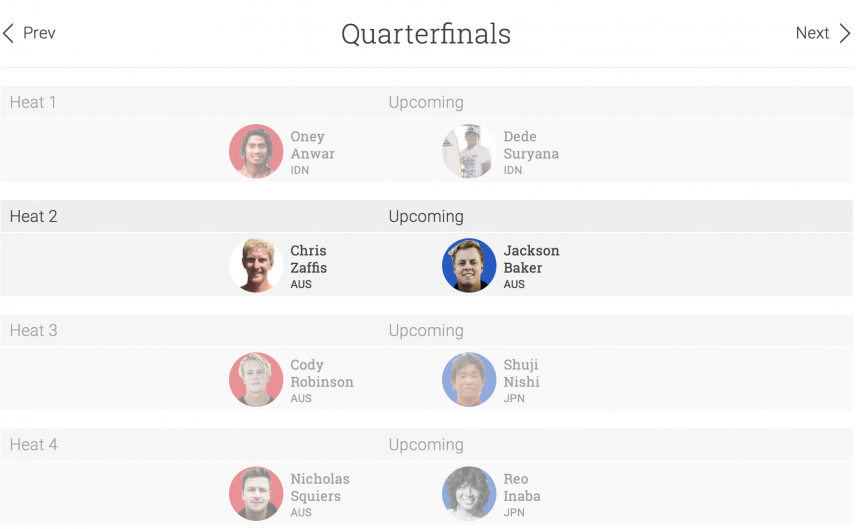Click Nicholas Squiers' profile picture
Image resolution: width=856 pixels, height=529 pixels.
coord(256,494)
